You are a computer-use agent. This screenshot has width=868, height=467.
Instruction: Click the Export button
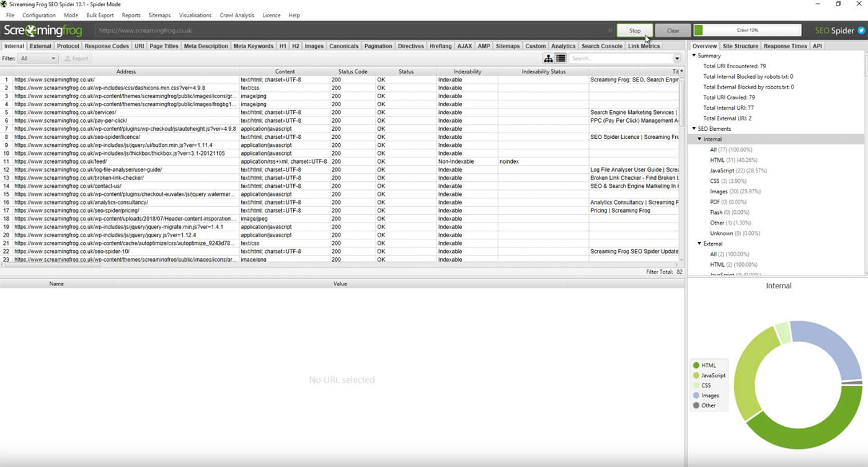click(76, 58)
